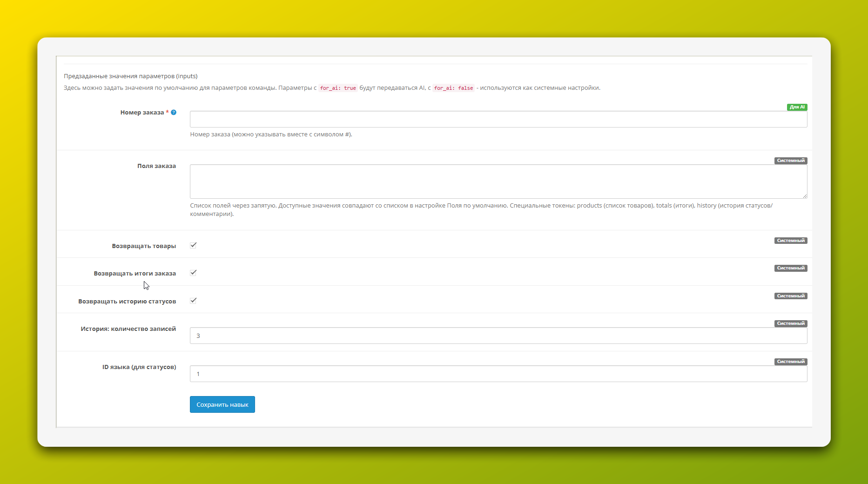Uncheck the Возвращать итоги заказа checkbox

193,273
